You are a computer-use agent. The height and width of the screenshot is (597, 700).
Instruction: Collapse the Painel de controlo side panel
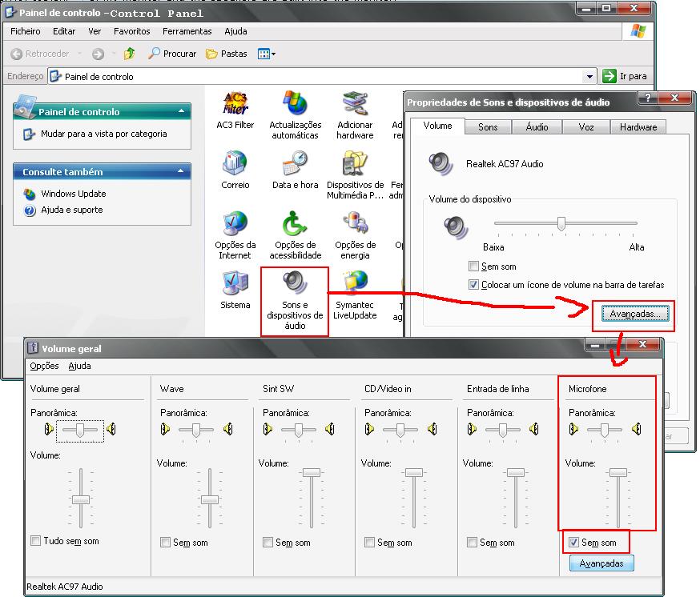(182, 112)
